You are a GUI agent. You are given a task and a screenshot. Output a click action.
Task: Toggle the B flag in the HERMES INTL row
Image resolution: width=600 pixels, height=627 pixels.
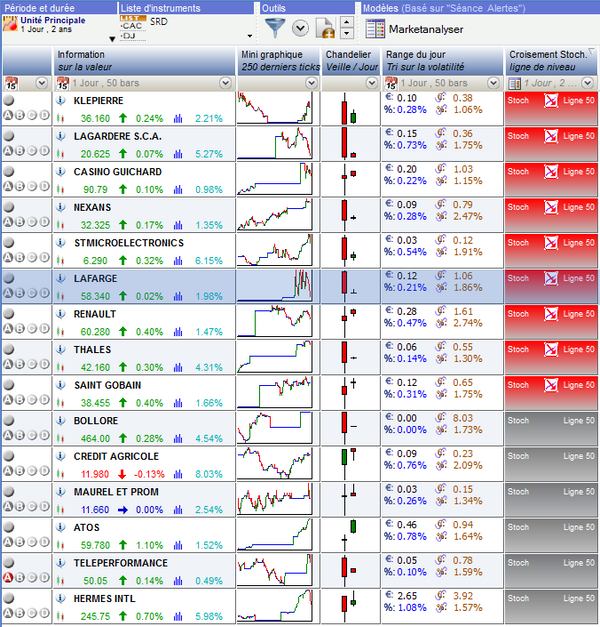click(20, 613)
